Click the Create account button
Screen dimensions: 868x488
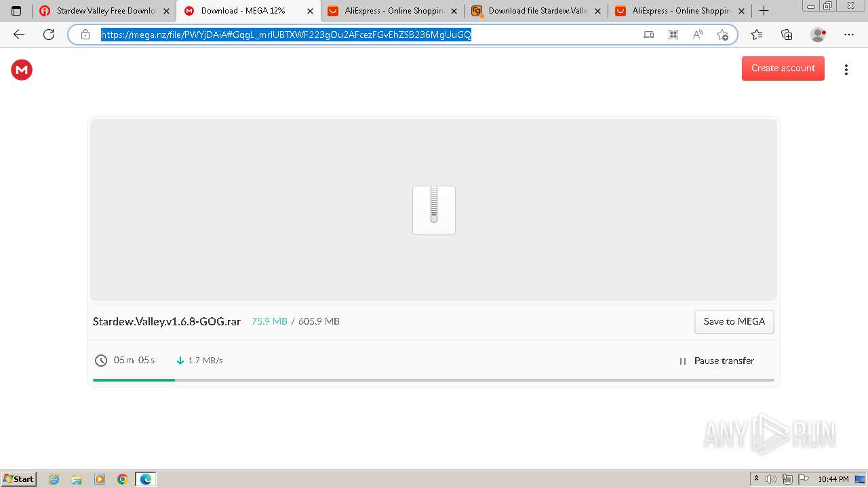pyautogui.click(x=783, y=68)
